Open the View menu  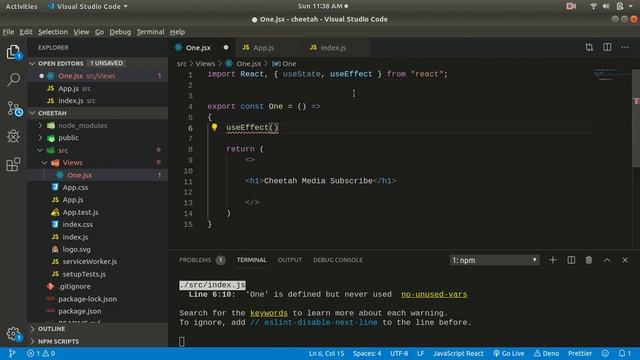(81, 32)
